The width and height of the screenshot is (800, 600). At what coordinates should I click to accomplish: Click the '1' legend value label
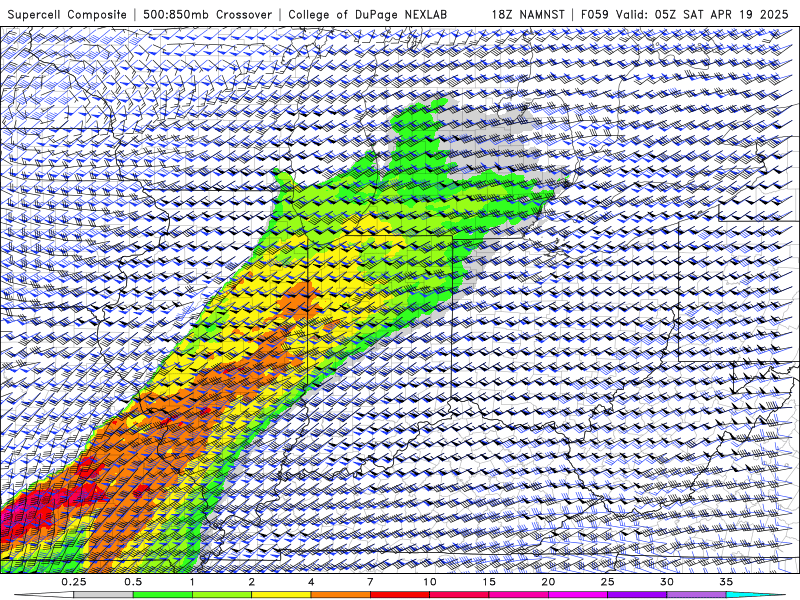[x=192, y=582]
